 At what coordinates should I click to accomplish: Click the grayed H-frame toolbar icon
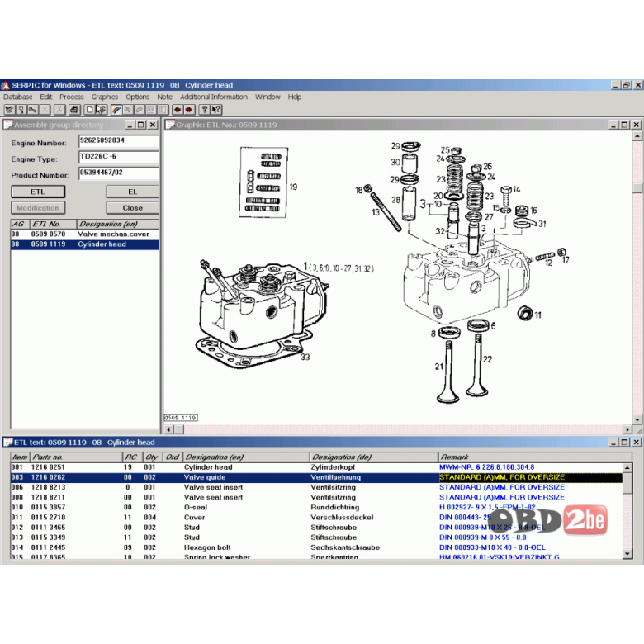(163, 110)
